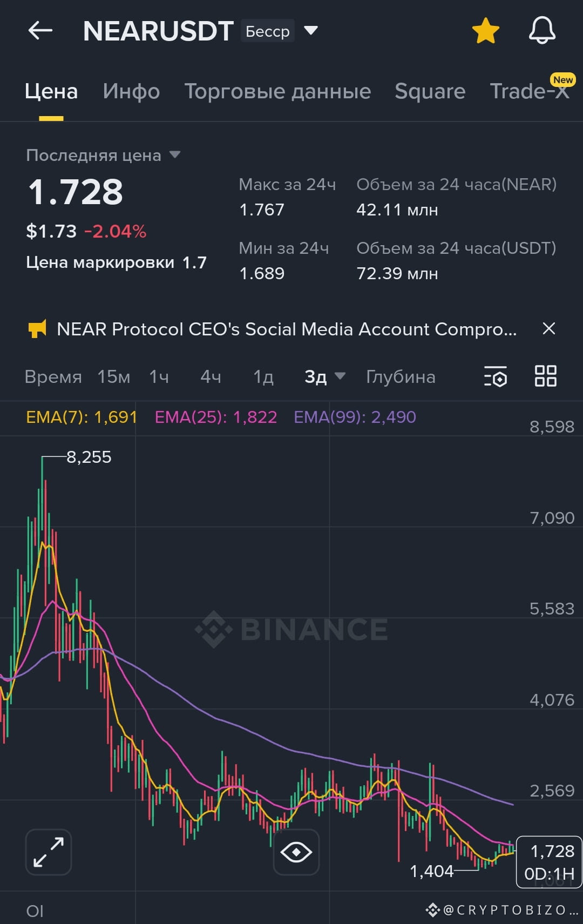
Task: Click the 2,569 price axis label
Action: tap(552, 791)
